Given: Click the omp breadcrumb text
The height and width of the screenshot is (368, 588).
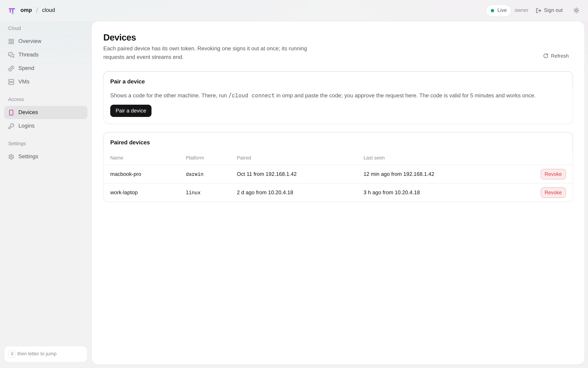Looking at the screenshot, I should [x=26, y=10].
